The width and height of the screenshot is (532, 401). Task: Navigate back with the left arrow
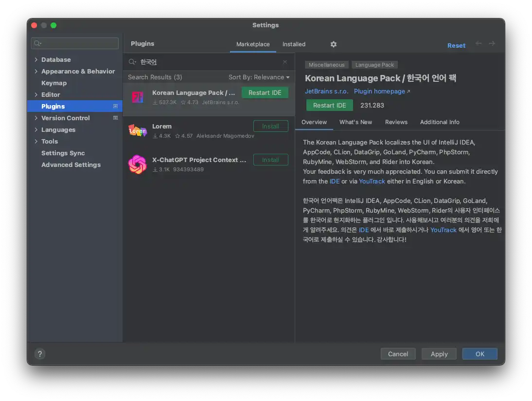coord(479,43)
